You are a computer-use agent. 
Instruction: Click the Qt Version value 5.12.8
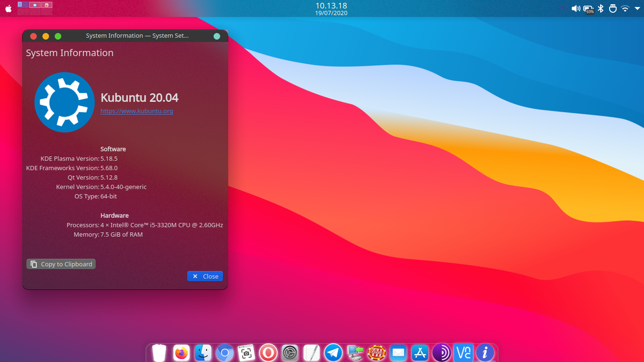click(x=109, y=178)
